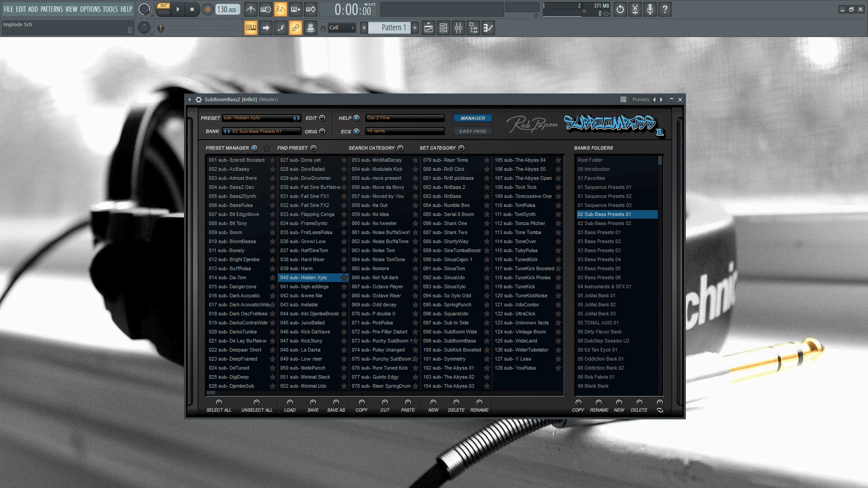Open the Cell snap dropdown

pos(341,28)
